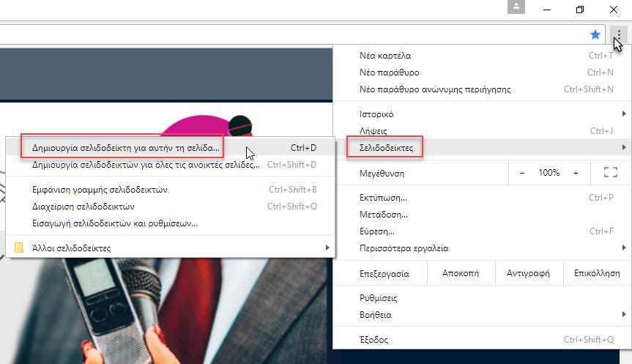Click Δημιουργία σελιδοδείκτη για αυτήν τη σελίδα

171,148
